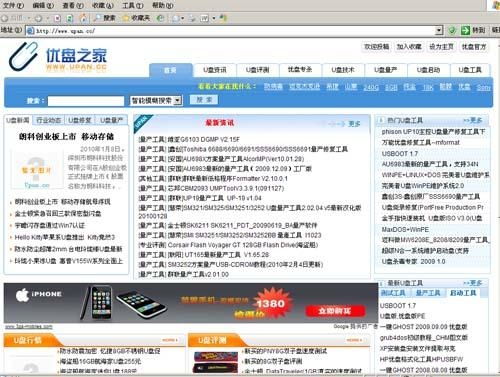
Task: Click the 优盘之家 site logo
Action: point(58,57)
